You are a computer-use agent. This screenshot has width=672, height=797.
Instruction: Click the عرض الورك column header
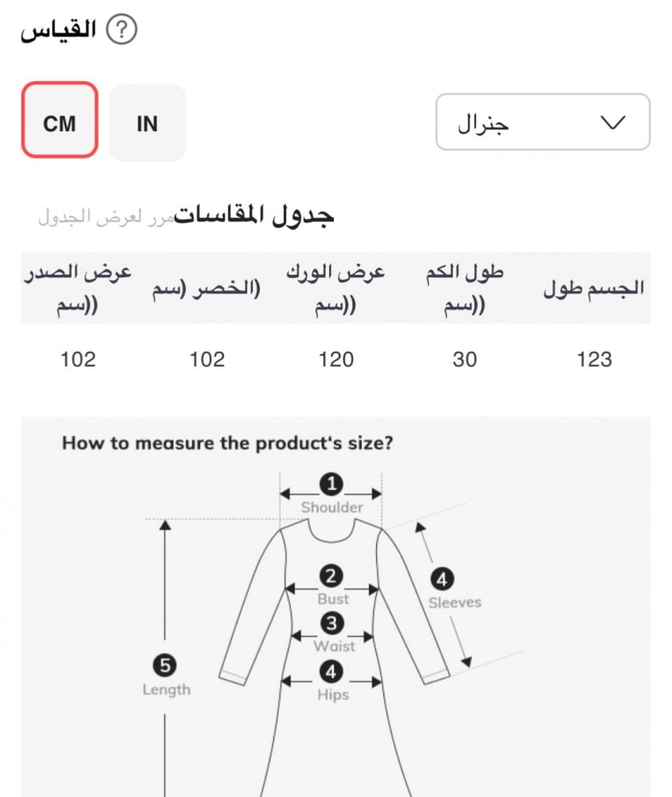click(x=336, y=288)
